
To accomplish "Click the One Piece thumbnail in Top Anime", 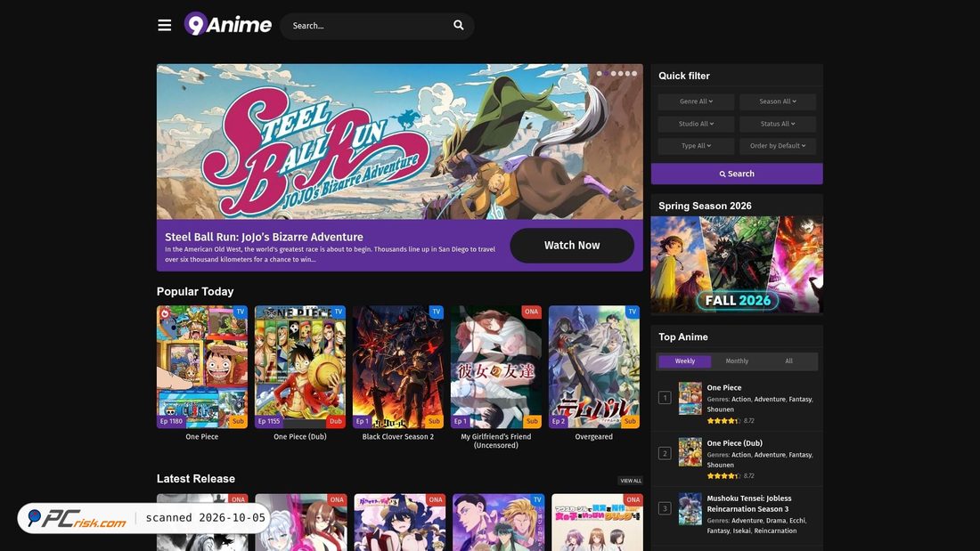I will pyautogui.click(x=690, y=399).
